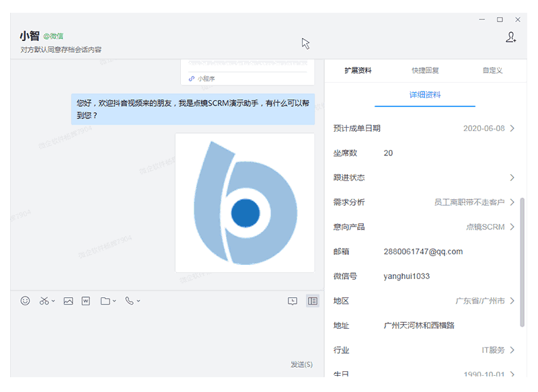Click the phone call icon
This screenshot has width=538, height=392.
click(129, 301)
